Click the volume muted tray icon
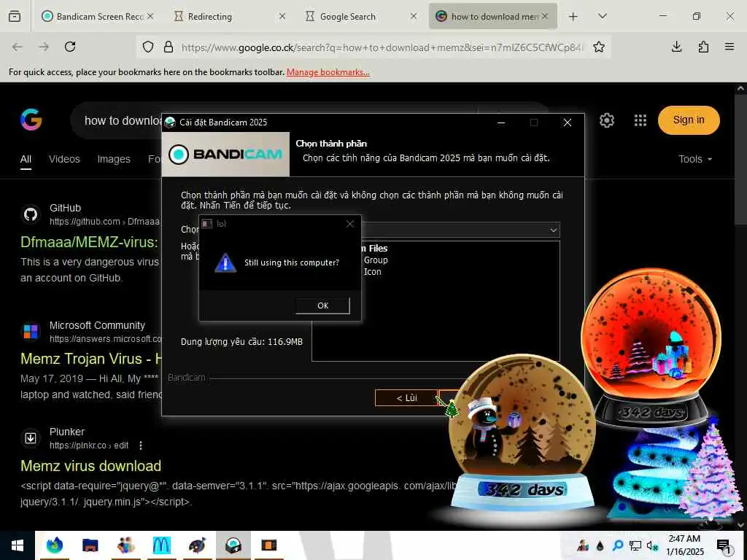 652,545
